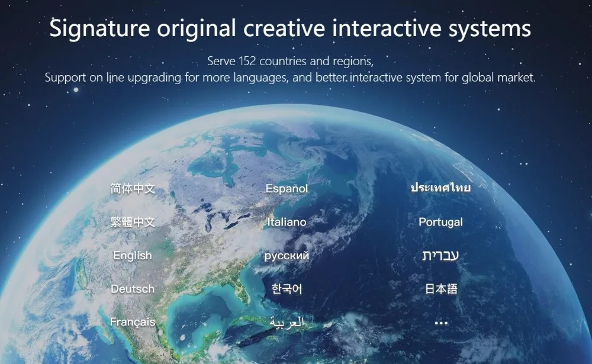
Task: Select the 简体中文 language label
Action: 133,188
